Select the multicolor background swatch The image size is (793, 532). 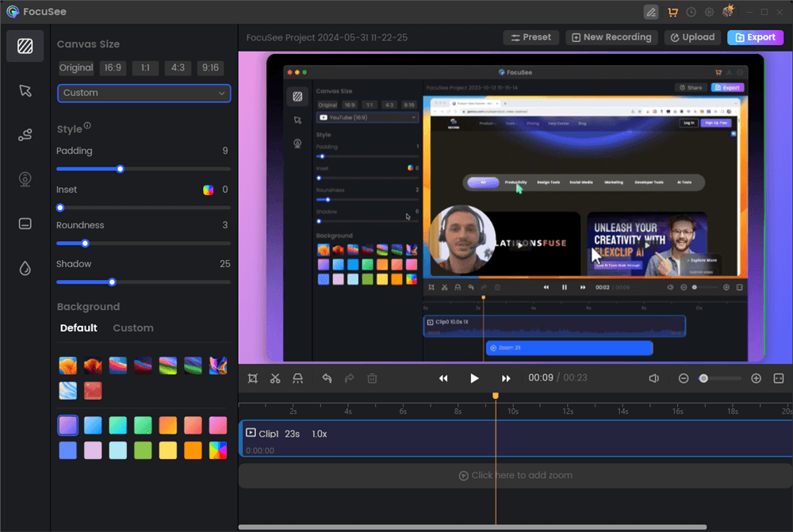[218, 450]
